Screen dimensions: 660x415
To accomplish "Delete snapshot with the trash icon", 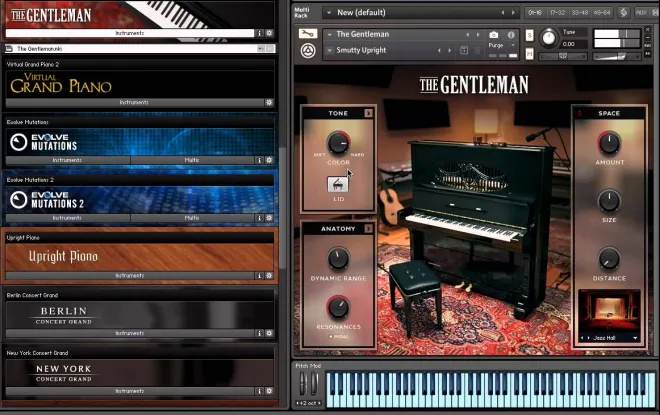I will (x=477, y=51).
